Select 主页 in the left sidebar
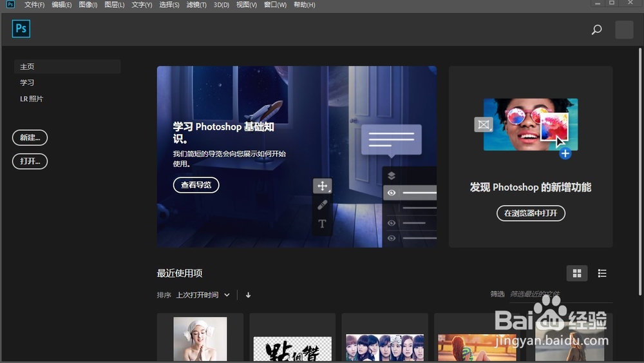This screenshot has height=363, width=644. [x=68, y=66]
